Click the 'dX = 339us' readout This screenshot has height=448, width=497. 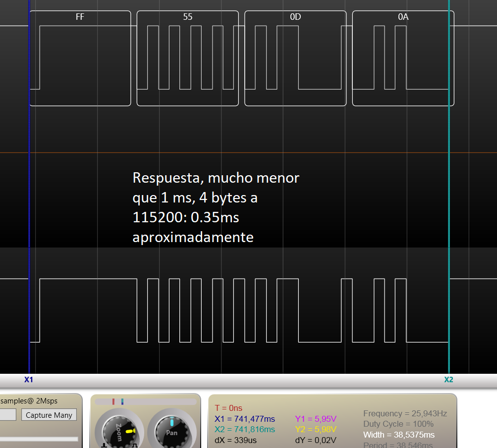pyautogui.click(x=235, y=440)
